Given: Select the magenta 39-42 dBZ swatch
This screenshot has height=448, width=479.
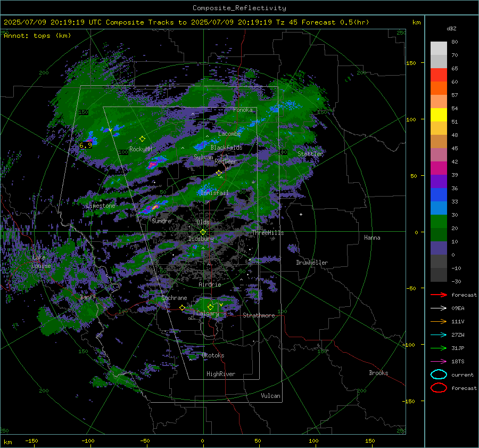Looking at the screenshot, I should click(439, 168).
